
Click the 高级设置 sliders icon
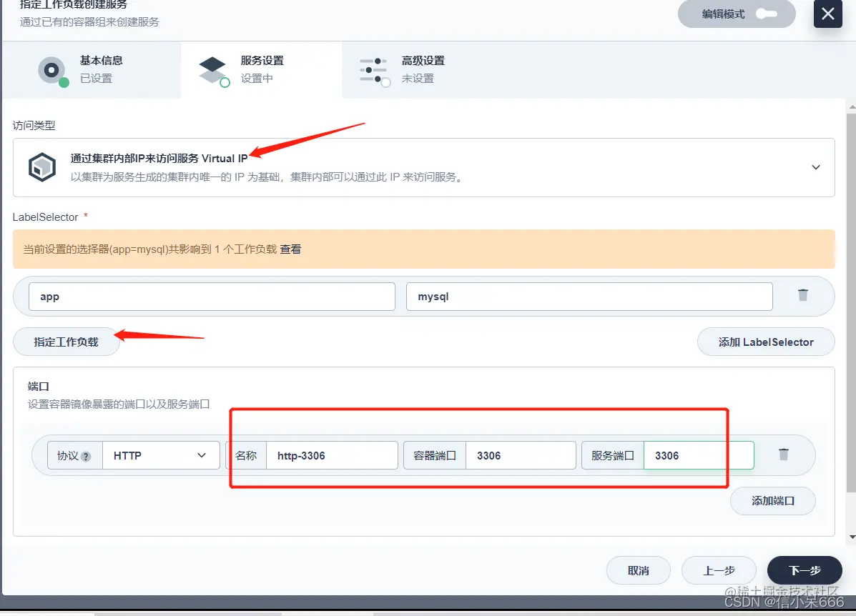(x=373, y=71)
